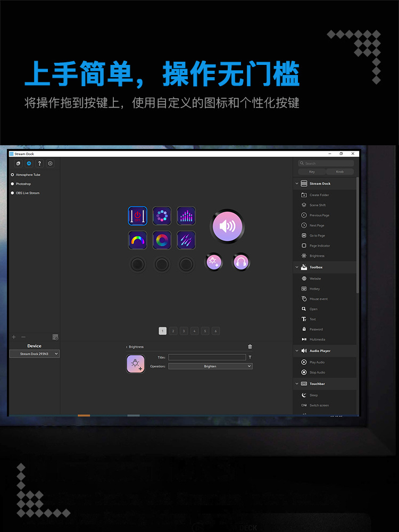This screenshot has height=532, width=399.
Task: Select the third empty knob slot
Action: tap(186, 264)
